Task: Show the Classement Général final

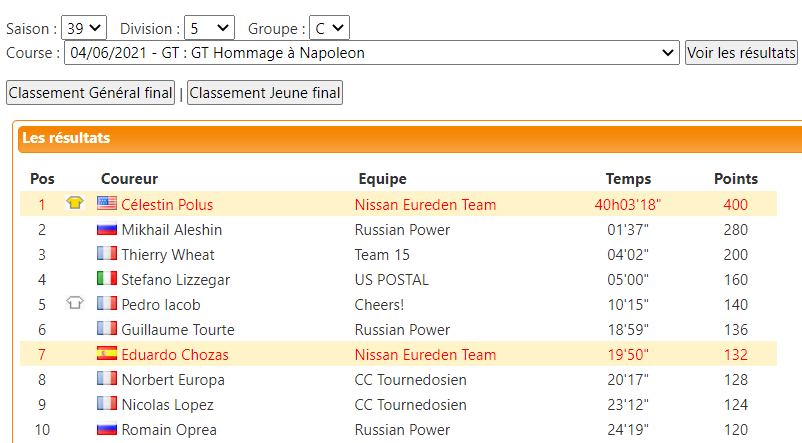Action: pyautogui.click(x=91, y=93)
